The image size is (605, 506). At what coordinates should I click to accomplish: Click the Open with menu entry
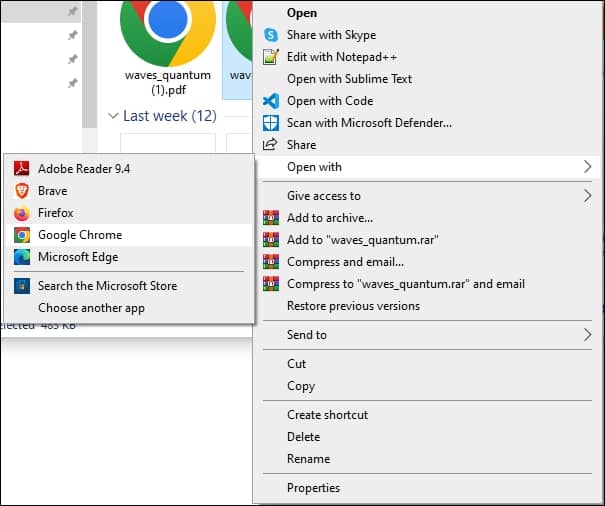pos(427,167)
